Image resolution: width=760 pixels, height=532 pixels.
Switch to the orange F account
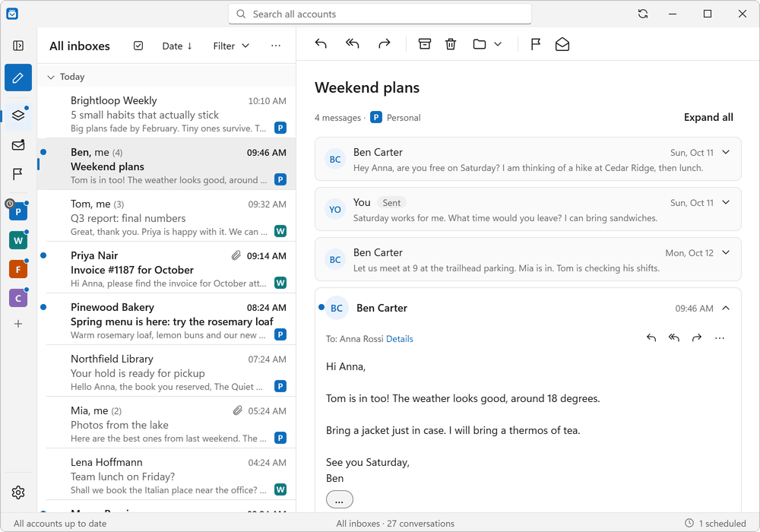pyautogui.click(x=18, y=269)
